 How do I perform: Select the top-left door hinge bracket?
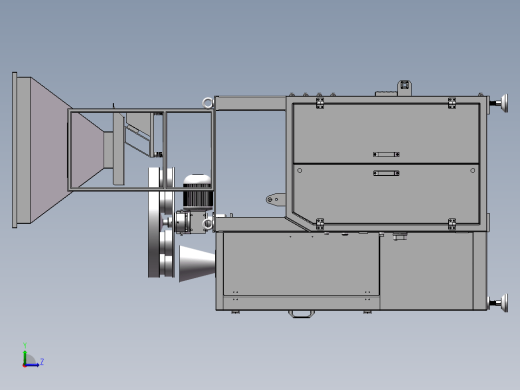[x=320, y=103]
